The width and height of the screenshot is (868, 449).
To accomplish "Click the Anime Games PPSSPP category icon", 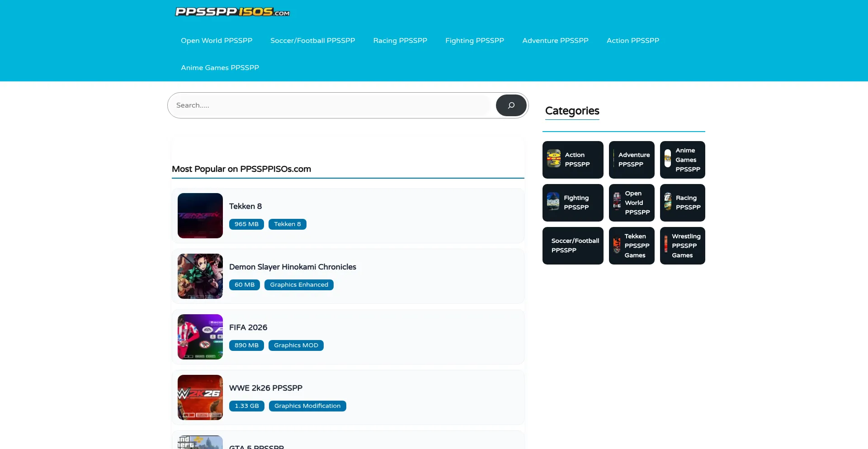I will (x=668, y=158).
